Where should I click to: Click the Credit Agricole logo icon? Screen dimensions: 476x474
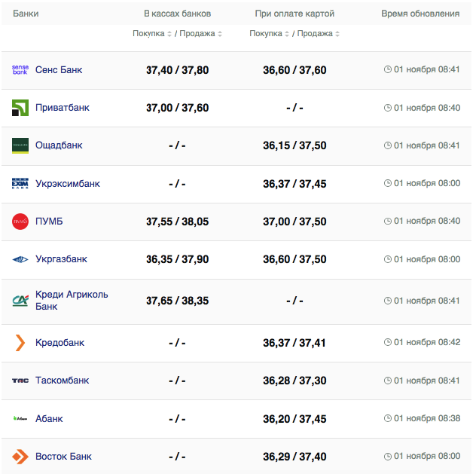[x=20, y=301]
